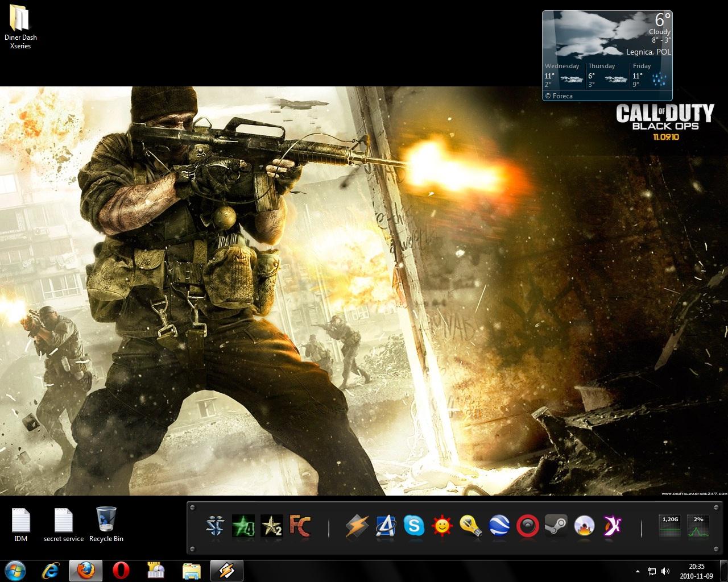Click the Legnica, POL location in weather gadget
This screenshot has width=728, height=582.
tap(648, 52)
